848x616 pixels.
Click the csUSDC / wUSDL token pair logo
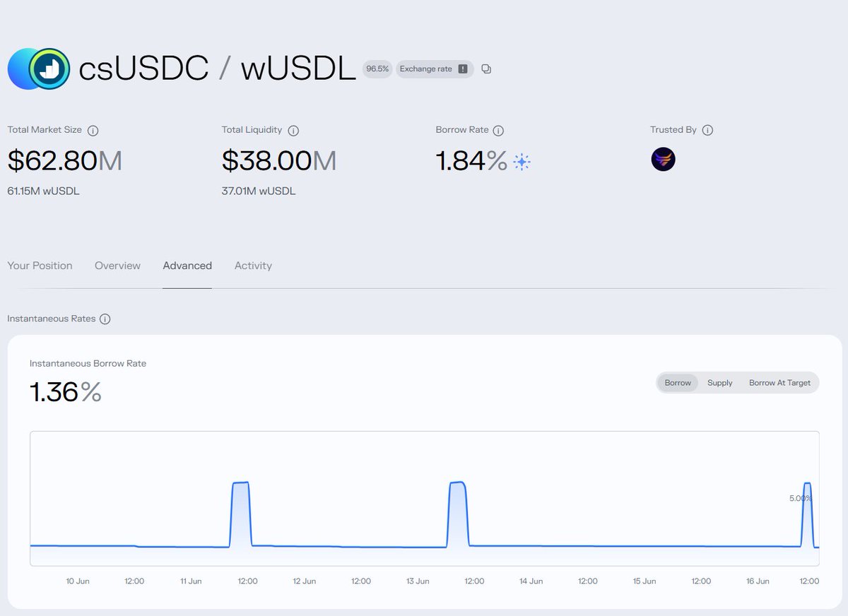[39, 69]
